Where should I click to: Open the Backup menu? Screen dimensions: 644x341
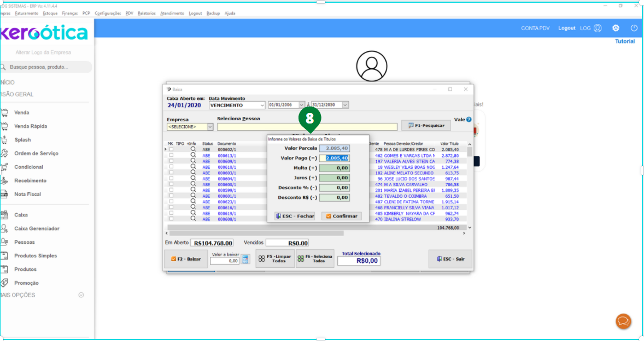click(x=213, y=13)
